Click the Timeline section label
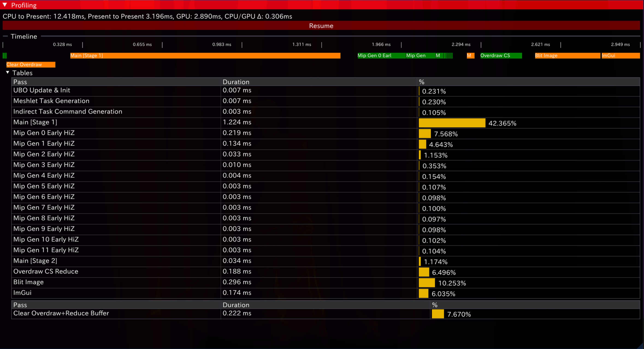The width and height of the screenshot is (644, 349). tap(24, 36)
